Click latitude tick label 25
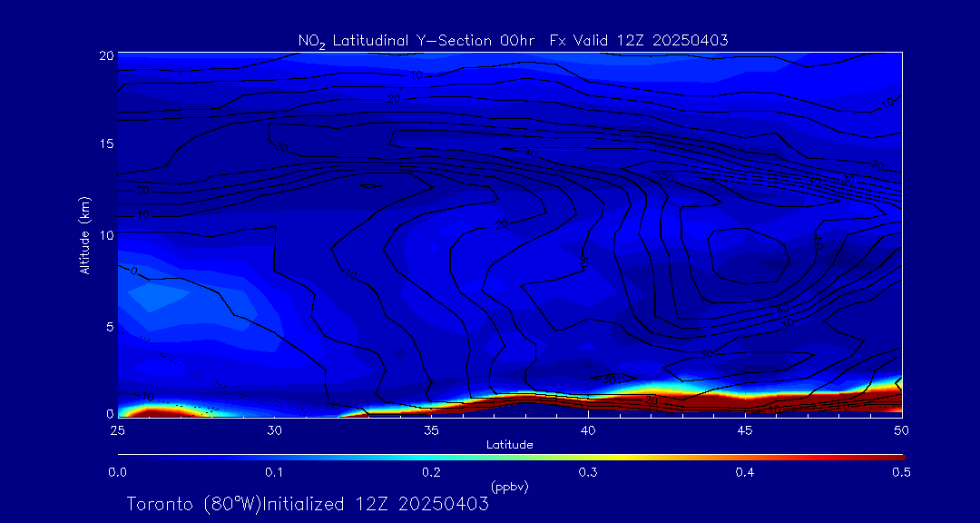This screenshot has height=523, width=980. pyautogui.click(x=117, y=430)
